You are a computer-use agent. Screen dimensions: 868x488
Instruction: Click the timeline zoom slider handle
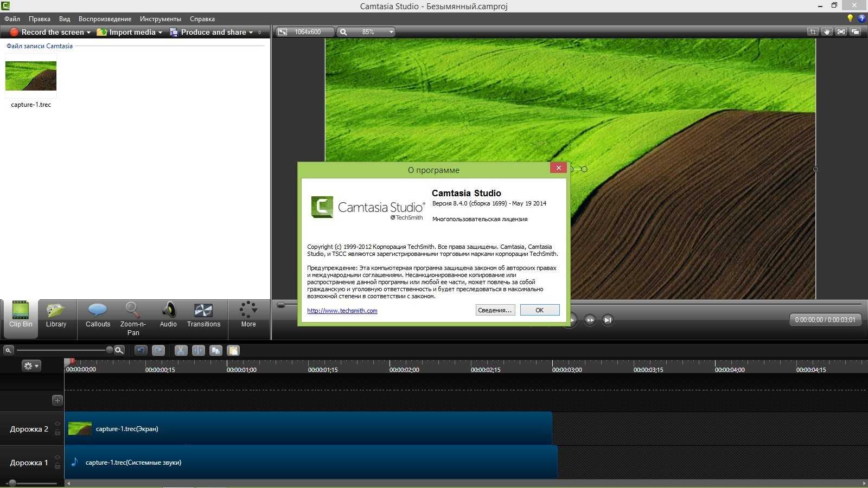pos(110,350)
